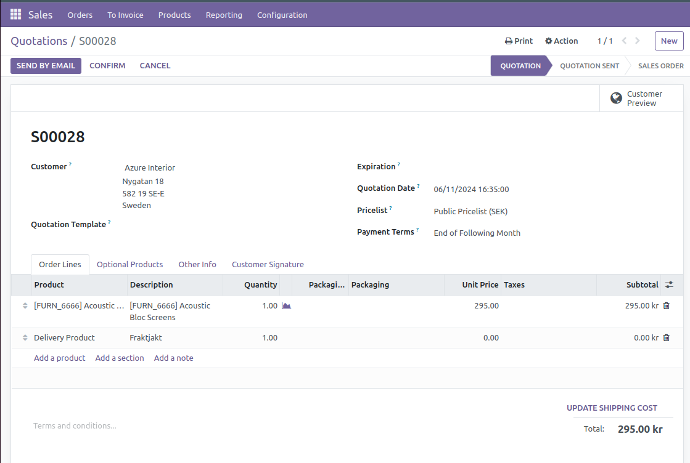Click the Fraktjakt description cell
690x463 pixels.
(x=146, y=338)
